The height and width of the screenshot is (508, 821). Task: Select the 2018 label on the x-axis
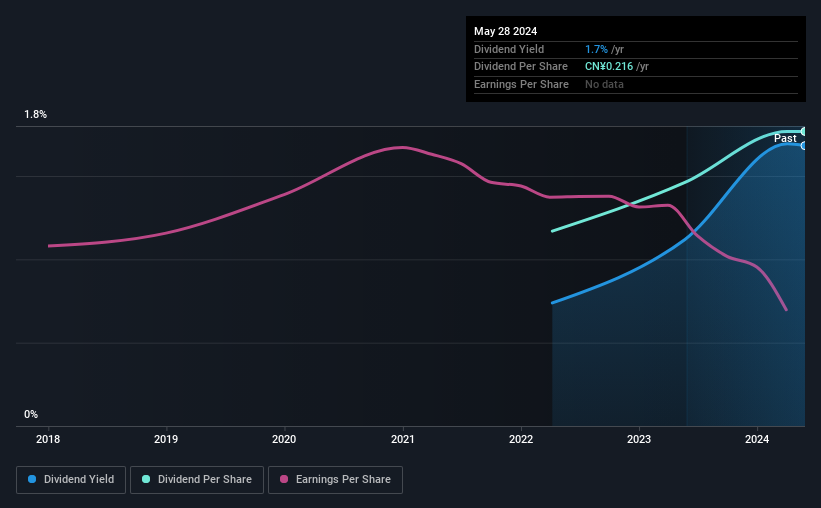click(x=48, y=438)
